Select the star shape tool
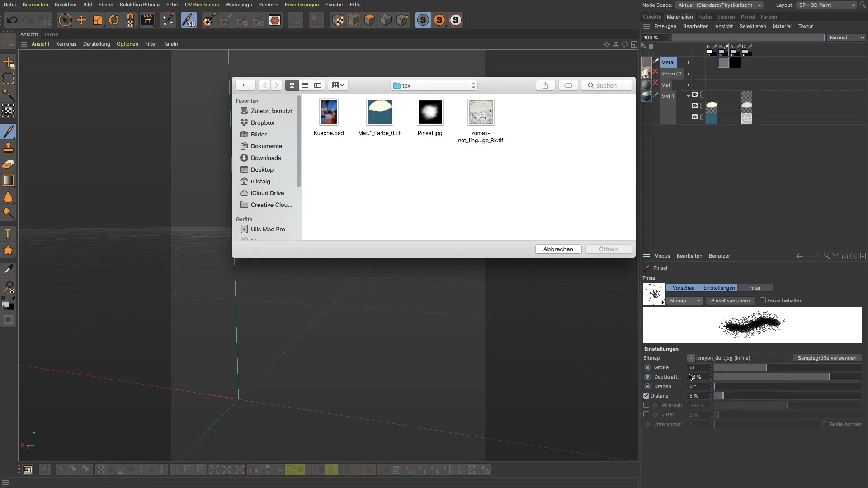Image resolution: width=868 pixels, height=488 pixels. (8, 250)
